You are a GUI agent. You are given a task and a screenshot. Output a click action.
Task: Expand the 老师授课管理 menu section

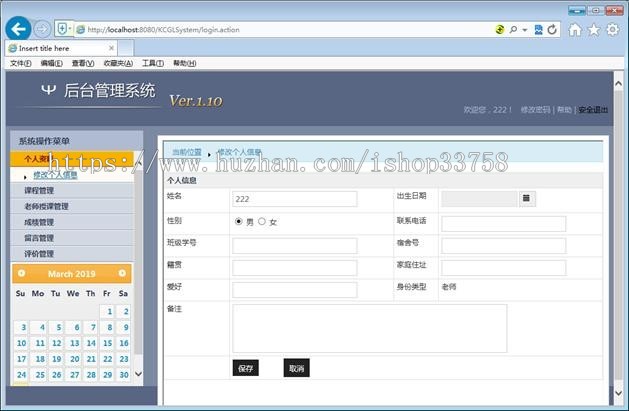pos(72,207)
